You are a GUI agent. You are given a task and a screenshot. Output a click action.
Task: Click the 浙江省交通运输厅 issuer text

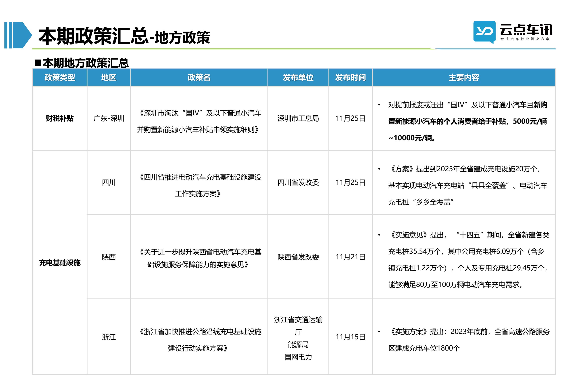pos(298,326)
